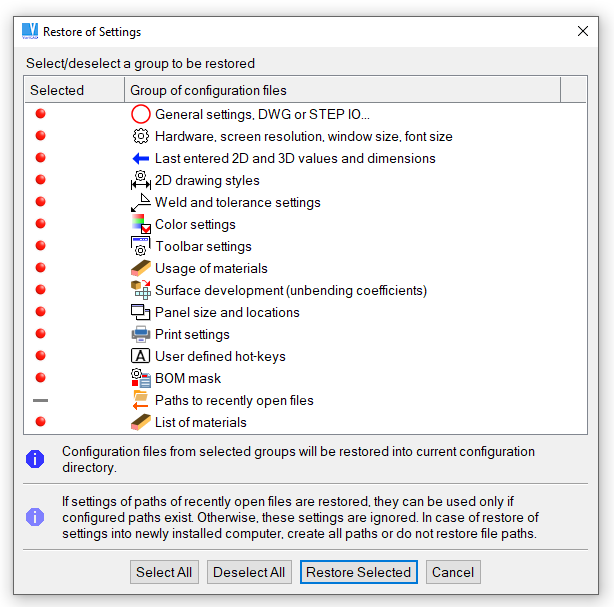Deselect the Surface development group red dot
The image size is (614, 607).
pos(41,290)
